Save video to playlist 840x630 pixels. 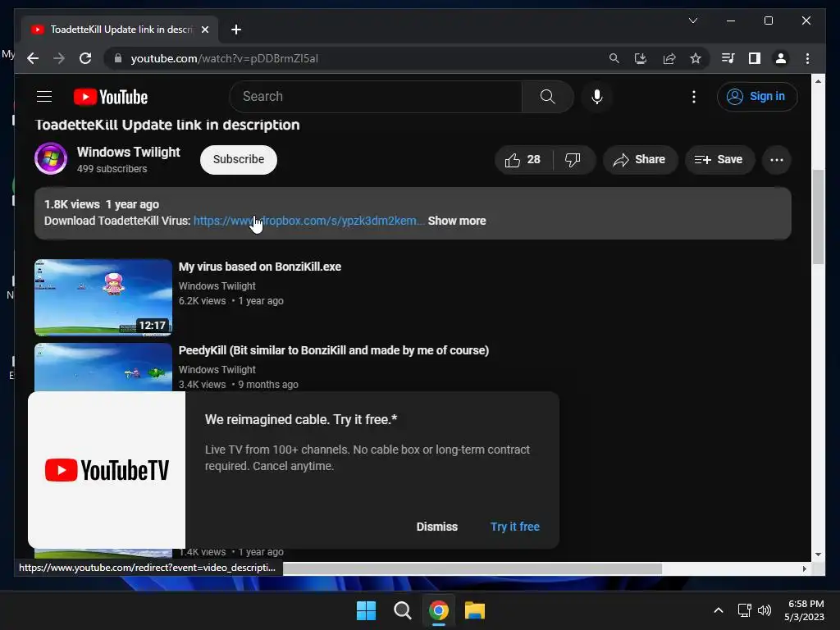[719, 160]
